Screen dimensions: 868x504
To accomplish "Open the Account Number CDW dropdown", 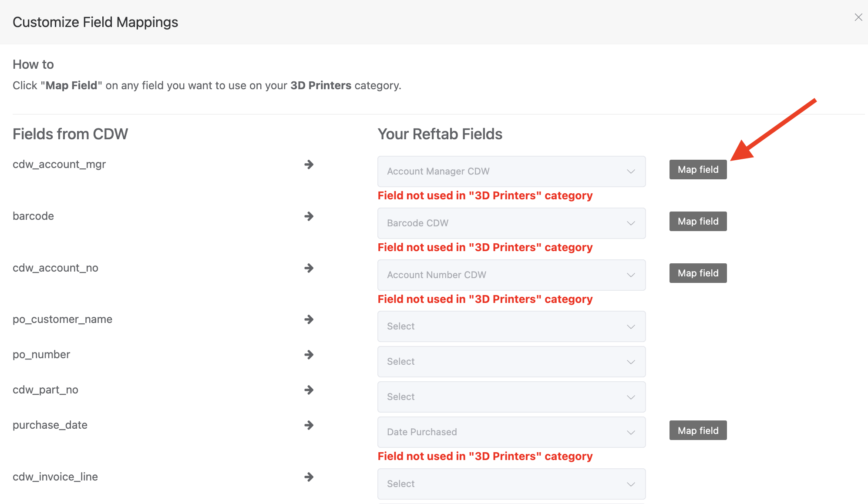I will (511, 275).
